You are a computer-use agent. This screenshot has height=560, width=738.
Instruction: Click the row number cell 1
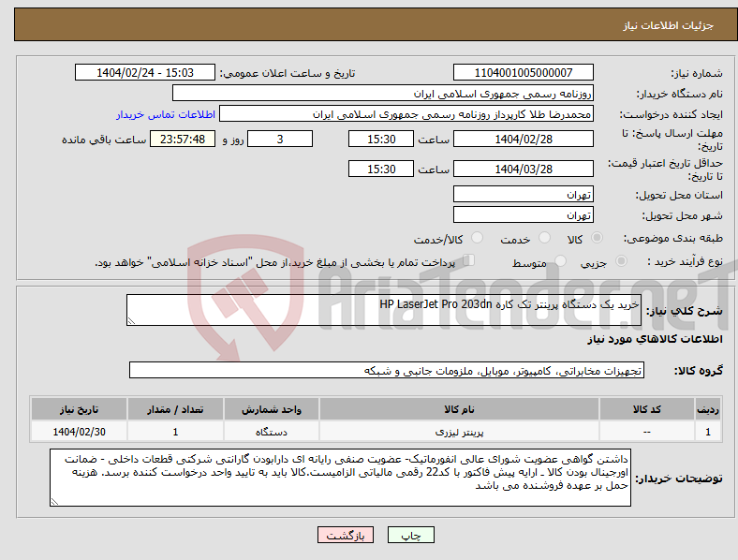708,432
